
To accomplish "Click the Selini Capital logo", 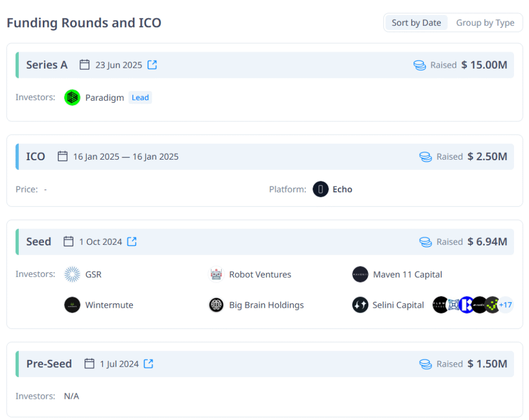I will coord(360,305).
